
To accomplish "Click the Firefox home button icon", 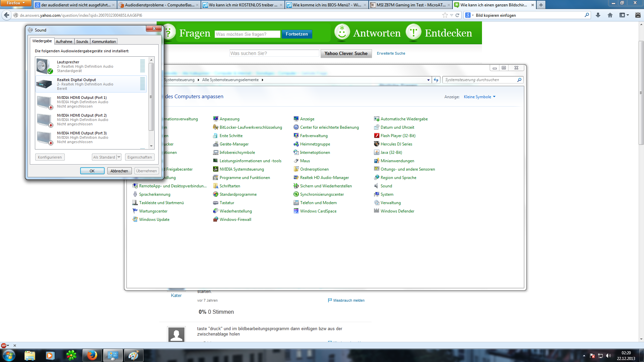I will tap(610, 15).
